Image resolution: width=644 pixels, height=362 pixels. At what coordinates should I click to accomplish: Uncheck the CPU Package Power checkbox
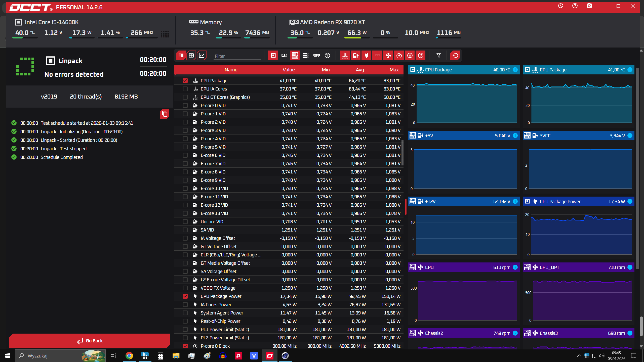(x=185, y=296)
